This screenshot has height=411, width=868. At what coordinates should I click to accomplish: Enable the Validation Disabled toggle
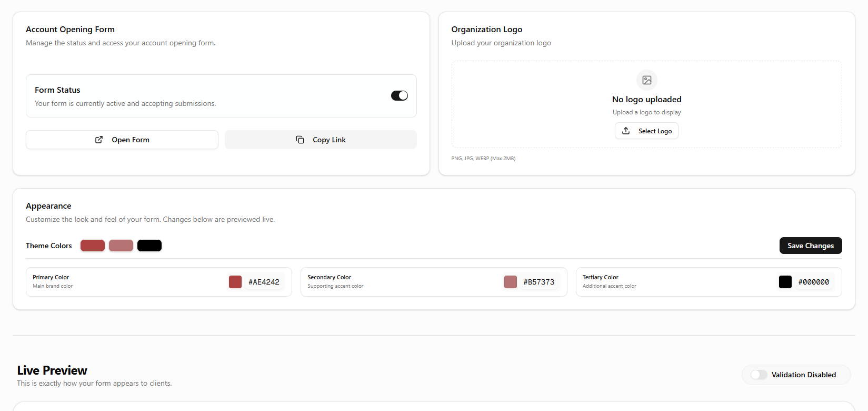pos(759,375)
